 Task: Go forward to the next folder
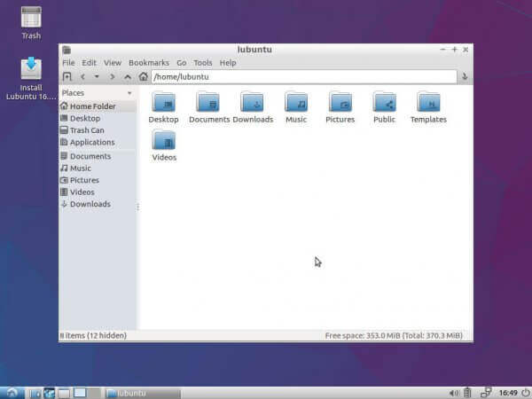click(x=113, y=76)
